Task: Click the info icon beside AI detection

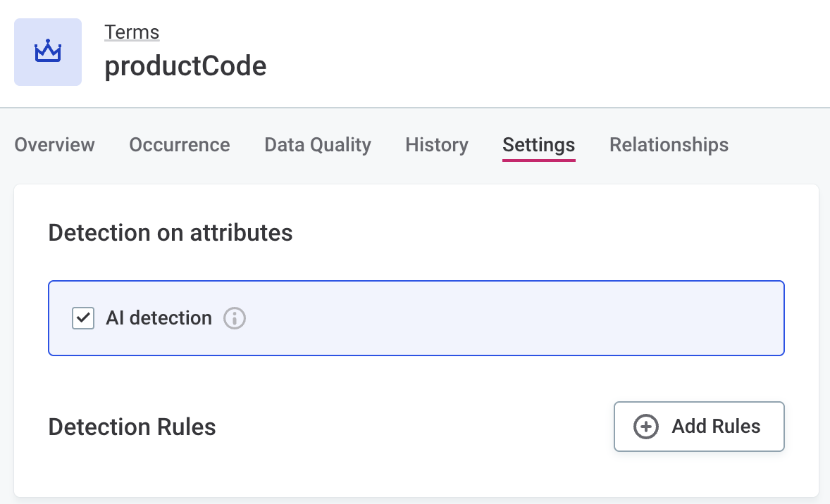Action: pos(235,318)
